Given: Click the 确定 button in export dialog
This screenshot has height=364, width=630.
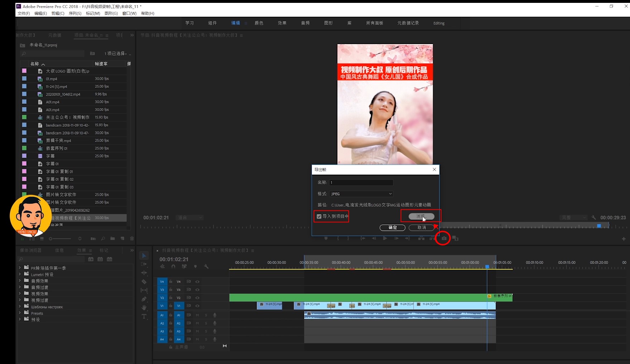Looking at the screenshot, I should [x=393, y=228].
